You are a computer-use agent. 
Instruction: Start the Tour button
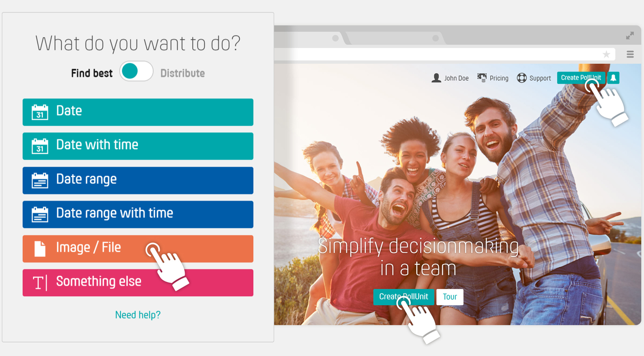[450, 297]
